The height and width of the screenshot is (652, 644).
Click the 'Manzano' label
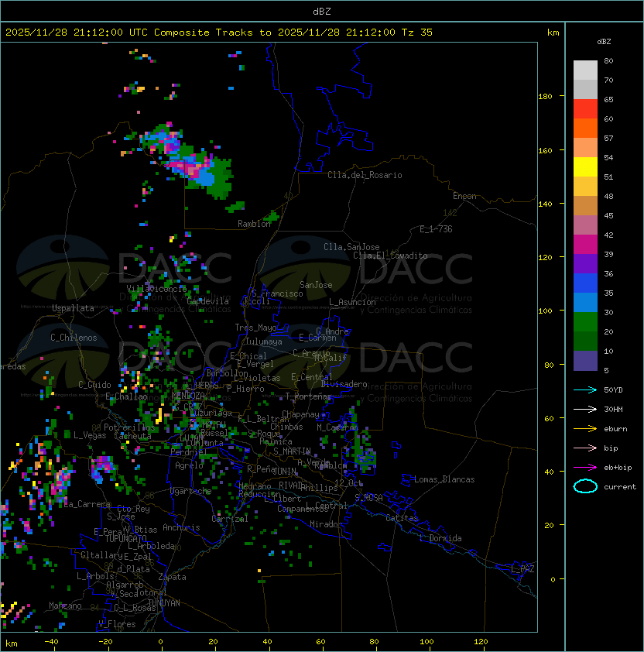point(65,606)
